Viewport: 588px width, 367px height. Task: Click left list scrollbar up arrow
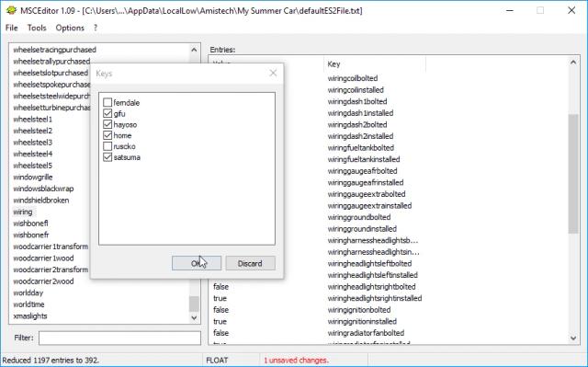[x=194, y=50]
